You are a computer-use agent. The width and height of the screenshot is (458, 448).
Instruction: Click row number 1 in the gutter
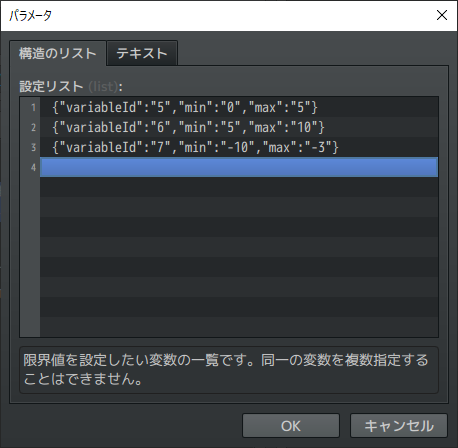33,108
